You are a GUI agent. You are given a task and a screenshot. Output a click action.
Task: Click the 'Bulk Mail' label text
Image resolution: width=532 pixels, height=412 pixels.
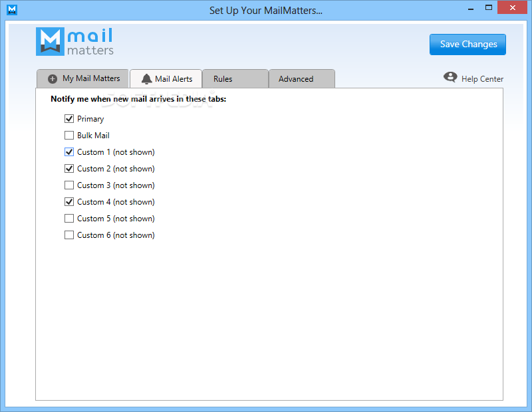[93, 136]
